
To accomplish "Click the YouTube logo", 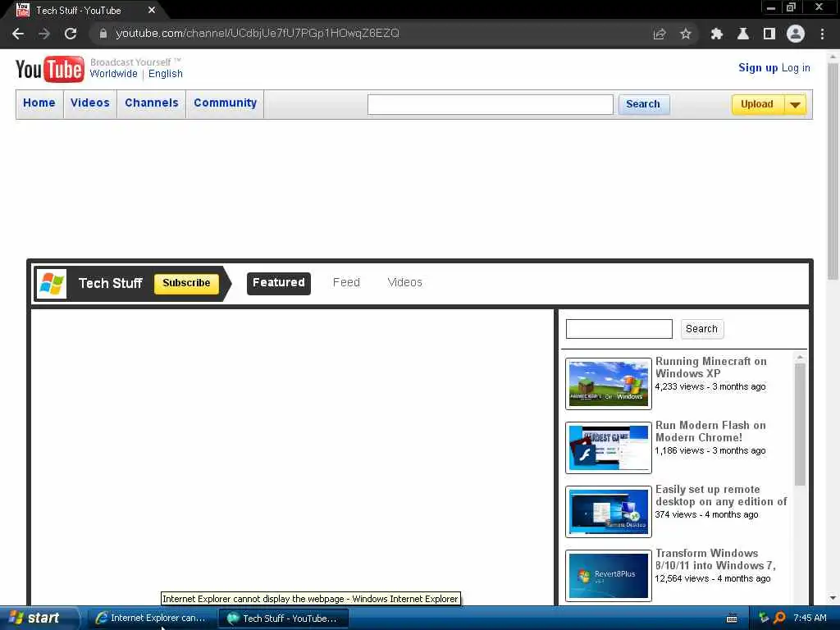I will coord(50,69).
